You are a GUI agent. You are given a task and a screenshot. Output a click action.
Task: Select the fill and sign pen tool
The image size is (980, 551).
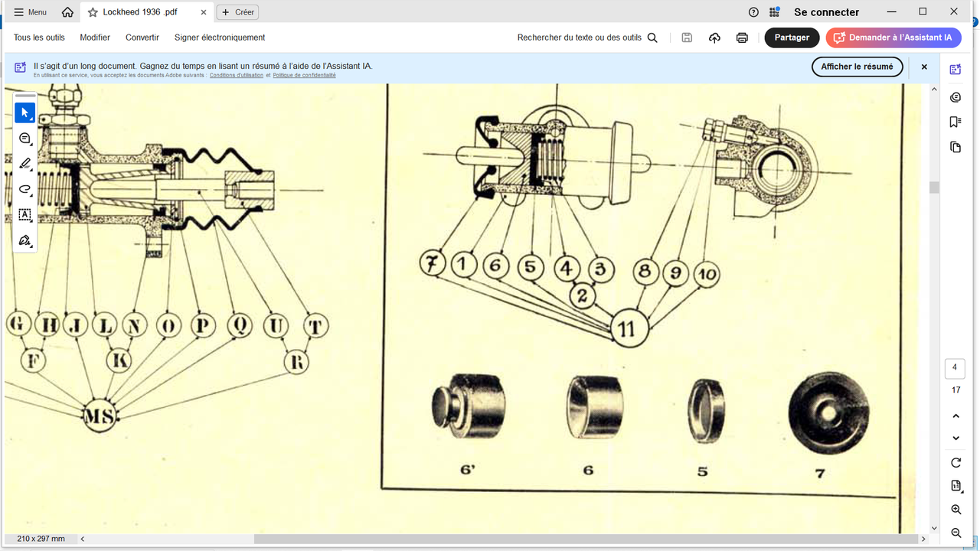[x=25, y=240]
